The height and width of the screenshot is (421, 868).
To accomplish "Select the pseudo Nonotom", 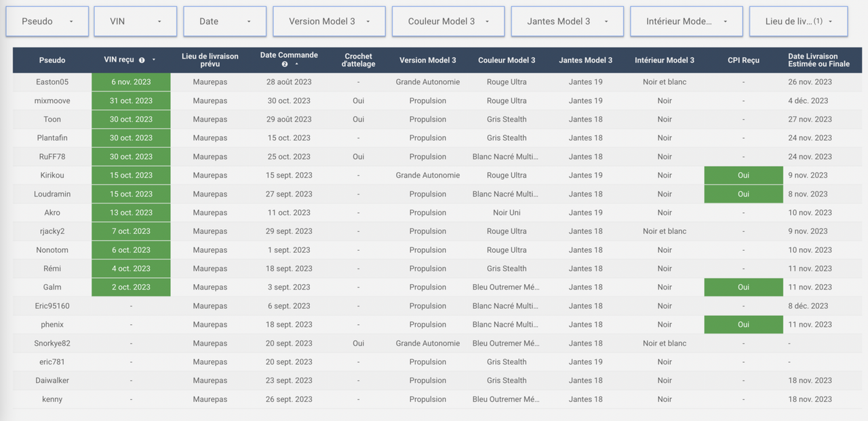I will [52, 250].
